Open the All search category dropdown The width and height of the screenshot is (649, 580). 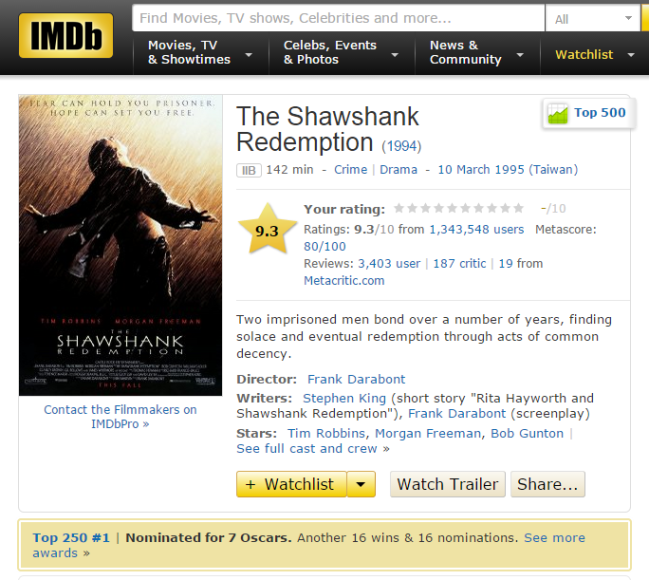(593, 19)
